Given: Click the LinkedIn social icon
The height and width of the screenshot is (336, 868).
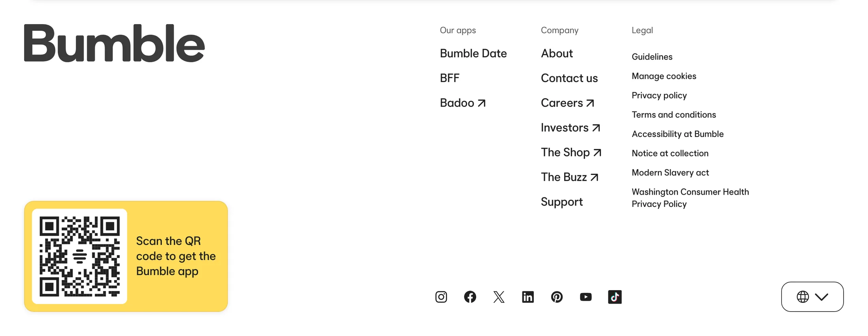Looking at the screenshot, I should click(x=528, y=297).
